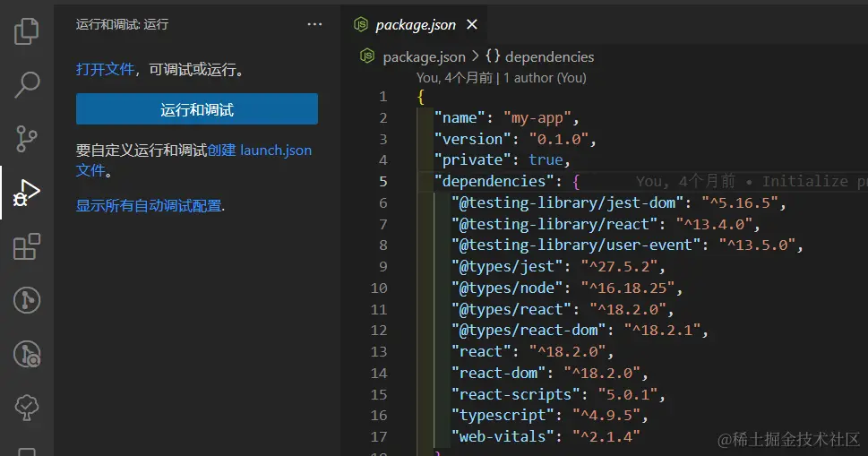Click the "^5.16.5" version string
The width and height of the screenshot is (868, 456).
(x=740, y=203)
